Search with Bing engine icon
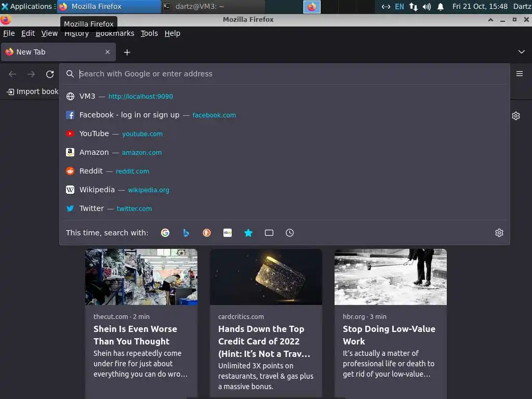 coord(186,233)
